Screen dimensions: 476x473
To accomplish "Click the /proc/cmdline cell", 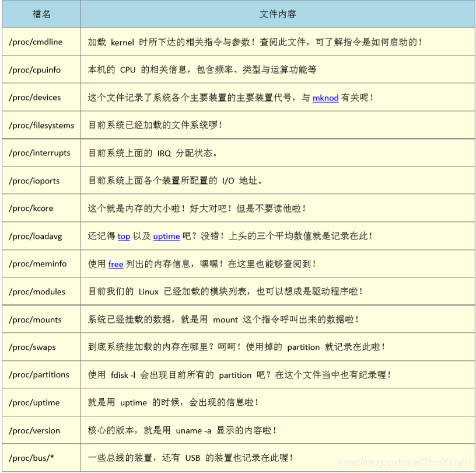I will pos(41,41).
